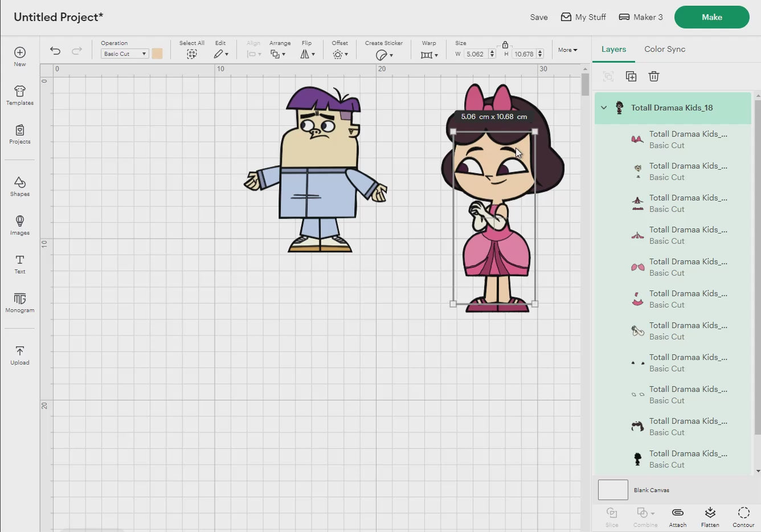Switch to the Layers tab

pos(613,49)
